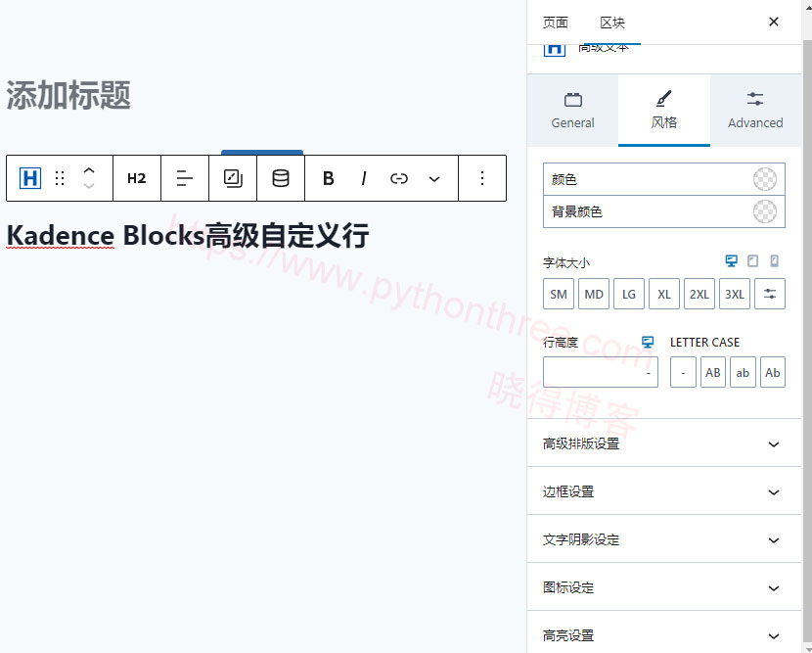Switch to the 页面 tab

(x=556, y=23)
